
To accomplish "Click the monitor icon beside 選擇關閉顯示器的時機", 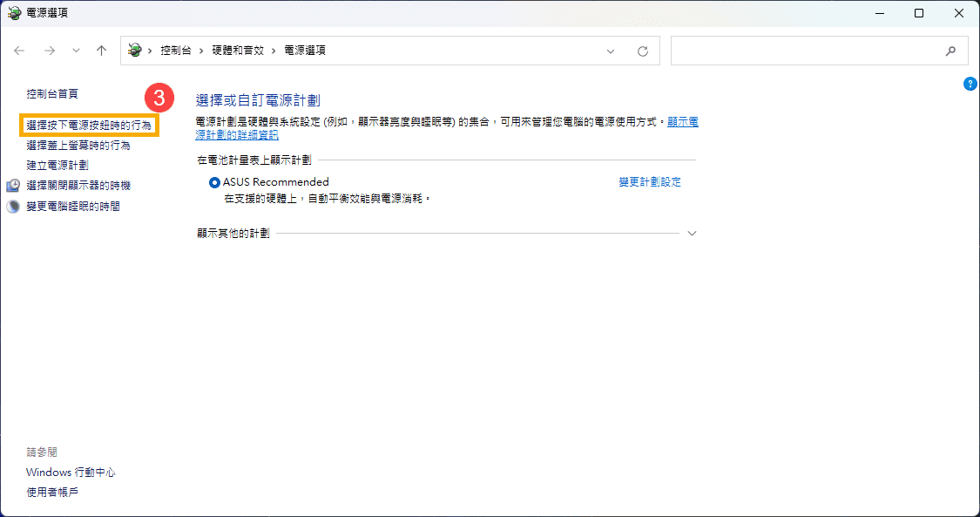I will 14,186.
